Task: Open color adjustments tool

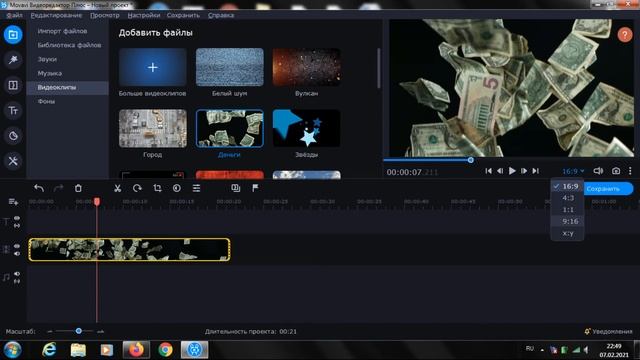Action: (177, 188)
